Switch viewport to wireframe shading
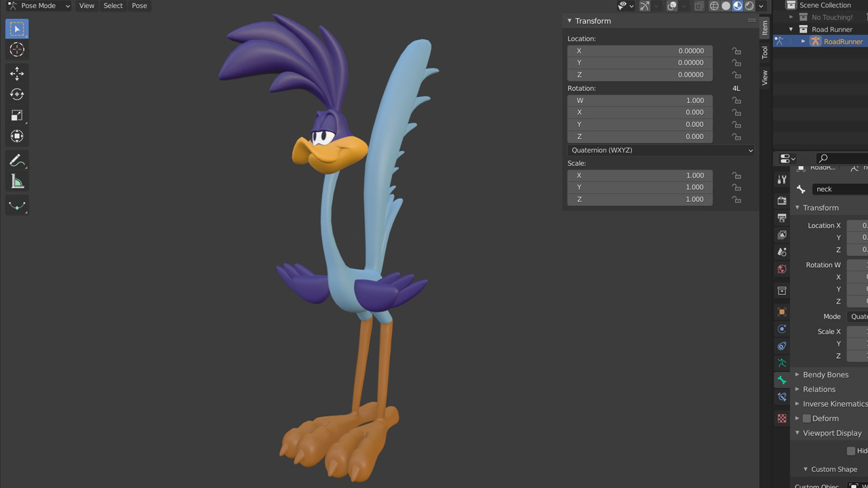This screenshot has height=488, width=868. 714,6
